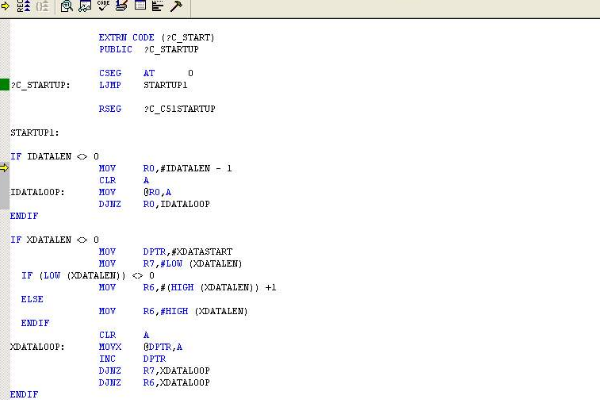Screen dimensions: 600x400
Task: Open the Toolbox hammer icon
Action: (176, 6)
